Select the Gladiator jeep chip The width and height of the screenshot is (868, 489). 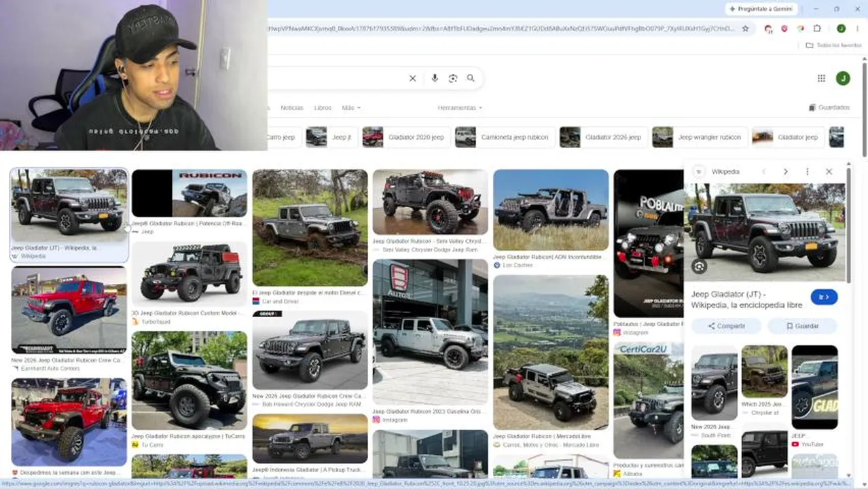[x=788, y=137]
